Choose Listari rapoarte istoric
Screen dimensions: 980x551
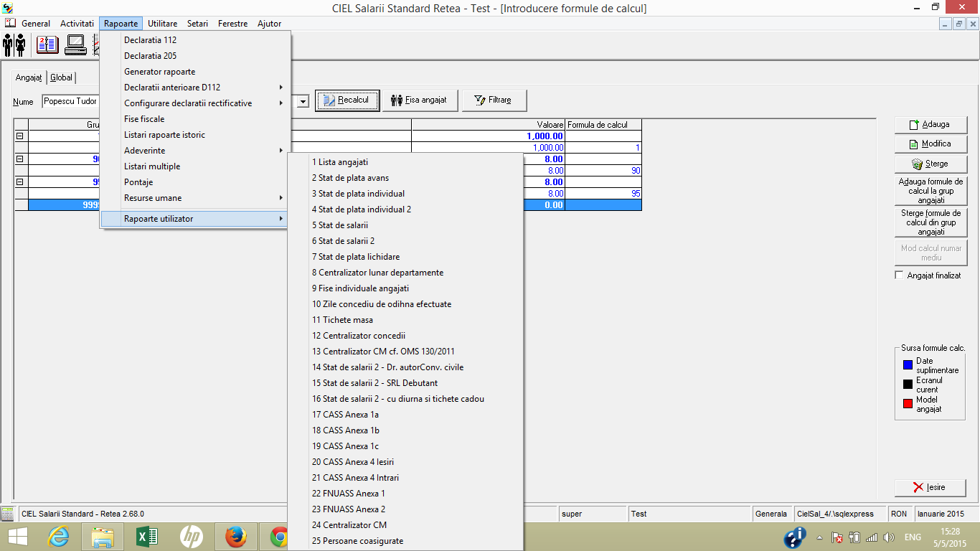[196, 135]
